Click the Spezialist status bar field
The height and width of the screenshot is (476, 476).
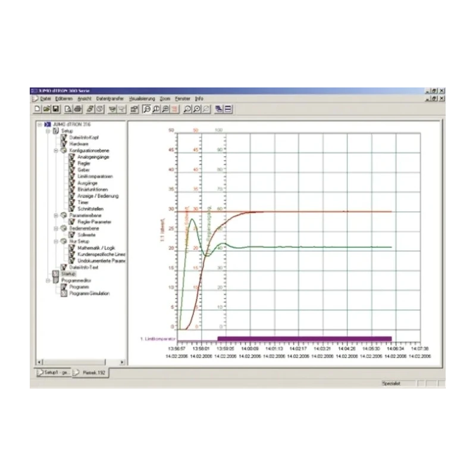tap(398, 383)
